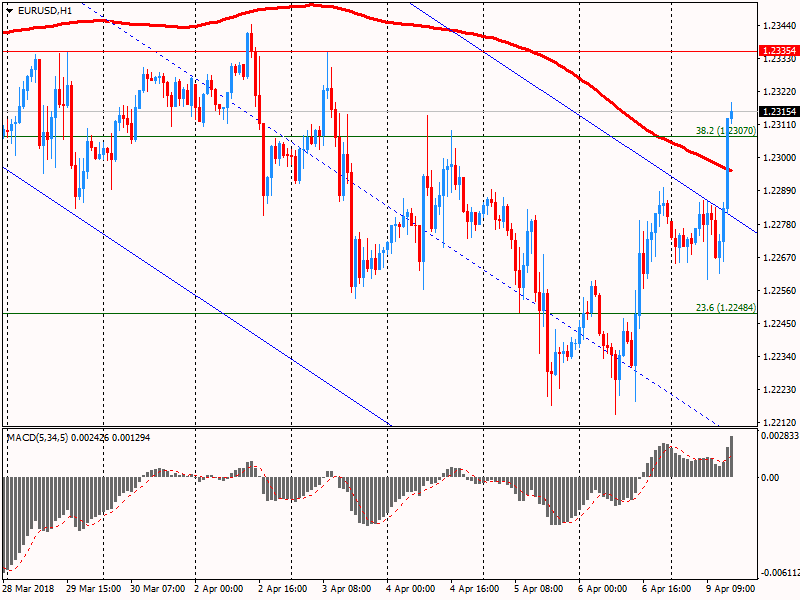Click the 5 Apr 08:00 time label

(538, 589)
